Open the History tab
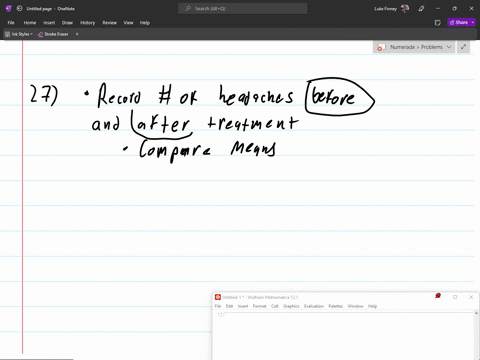Screen dimensions: 480x360 click(x=88, y=23)
